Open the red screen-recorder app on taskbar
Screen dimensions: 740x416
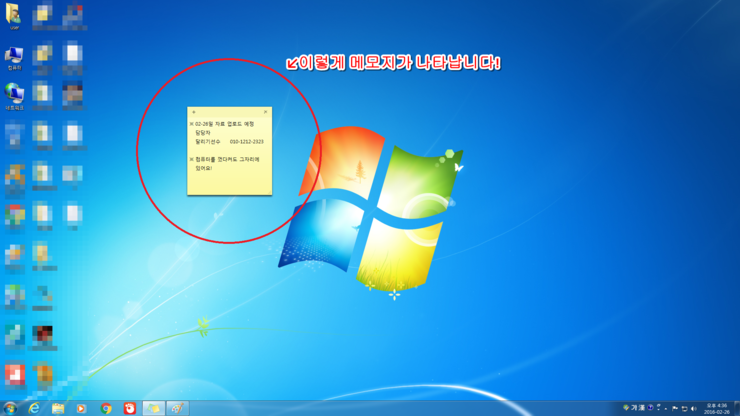pyautogui.click(x=130, y=408)
